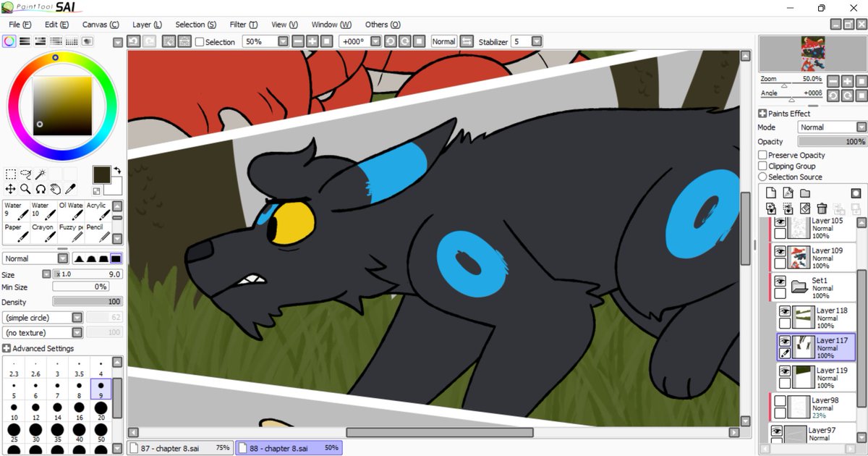This screenshot has height=456, width=868.
Task: Click the transparent color icon below foreground swatch
Action: click(x=97, y=191)
